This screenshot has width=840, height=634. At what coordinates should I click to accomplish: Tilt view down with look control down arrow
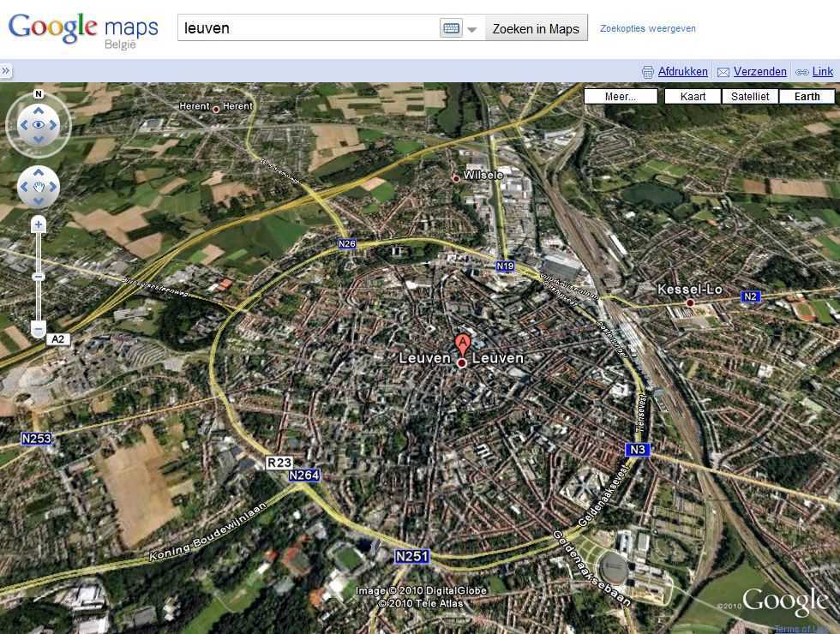pyautogui.click(x=38, y=140)
